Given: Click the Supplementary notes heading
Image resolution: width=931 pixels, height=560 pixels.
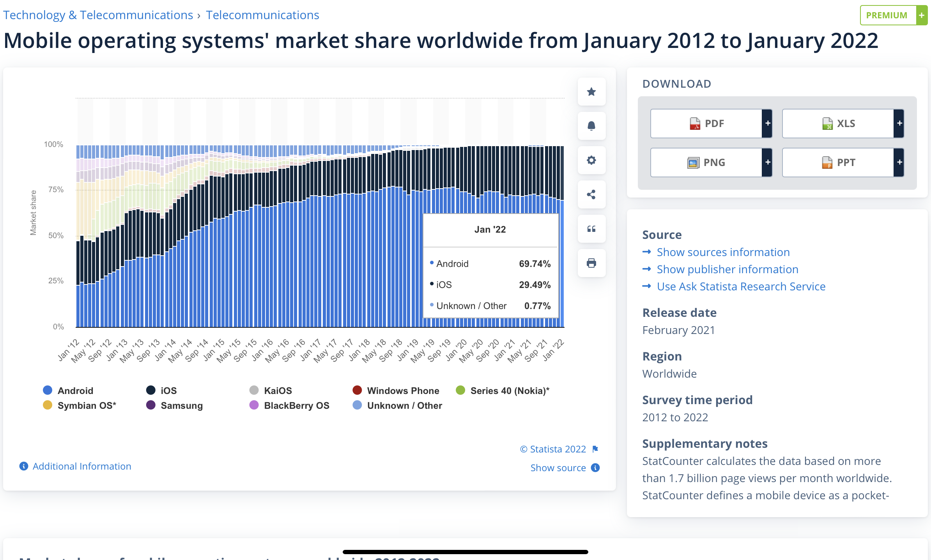Looking at the screenshot, I should coord(705,443).
